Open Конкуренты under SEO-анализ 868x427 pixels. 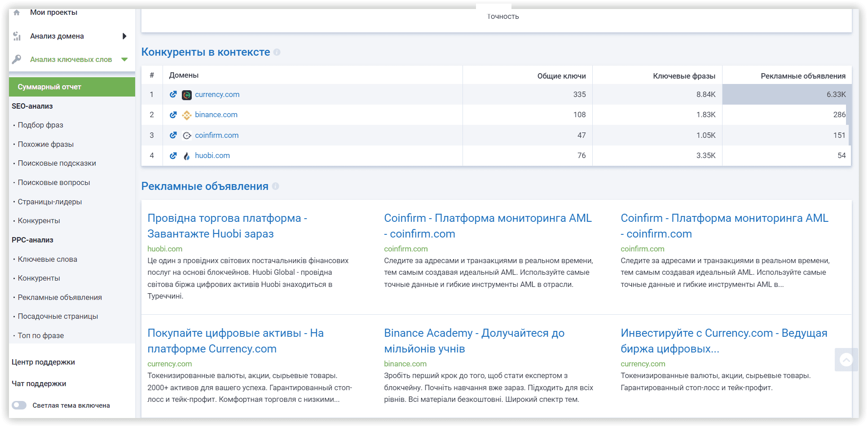tap(39, 220)
